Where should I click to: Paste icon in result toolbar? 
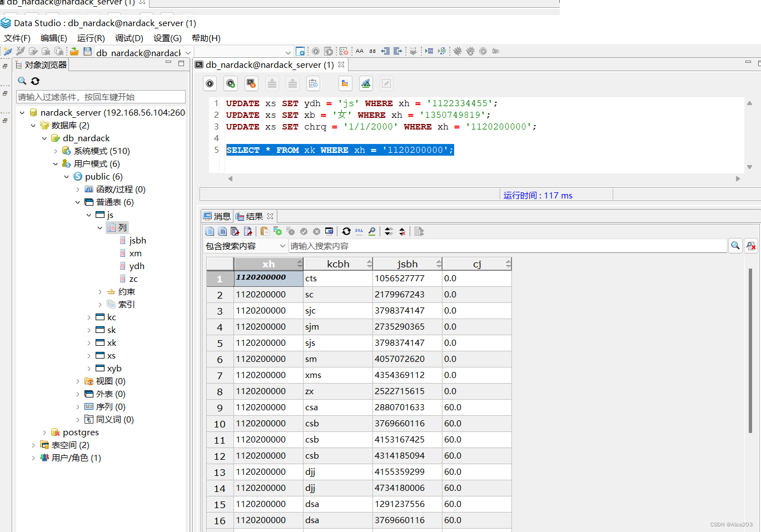coord(265,231)
